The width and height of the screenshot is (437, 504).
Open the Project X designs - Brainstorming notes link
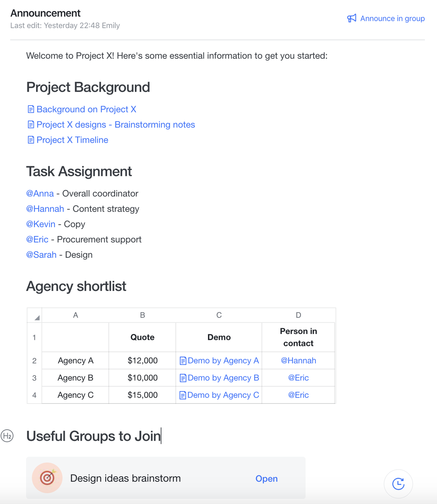point(115,125)
